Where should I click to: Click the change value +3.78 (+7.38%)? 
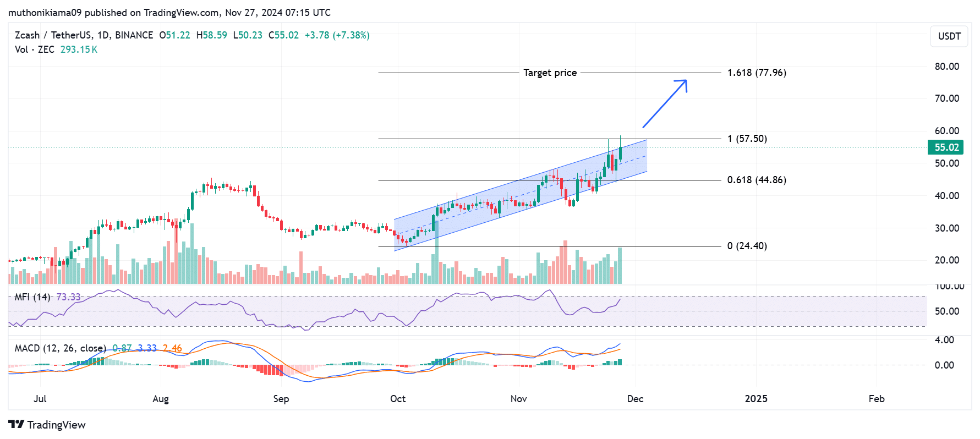337,35
